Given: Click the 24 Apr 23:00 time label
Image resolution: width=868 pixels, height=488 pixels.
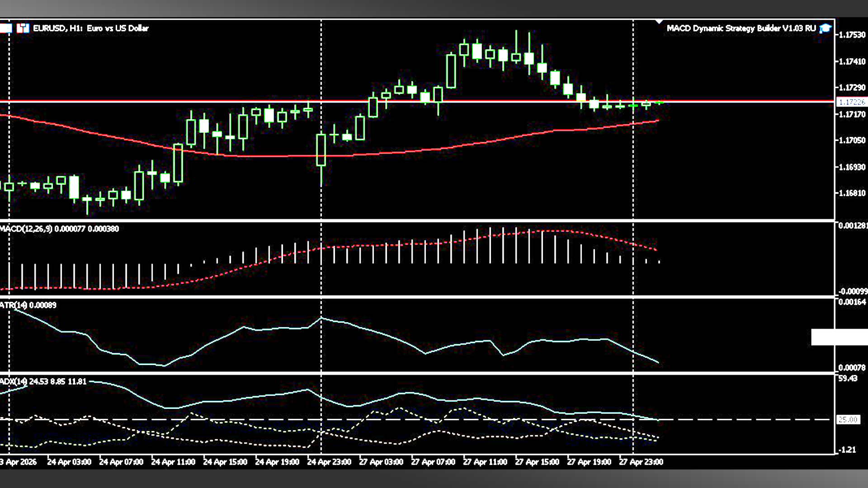Looking at the screenshot, I should [x=329, y=462].
